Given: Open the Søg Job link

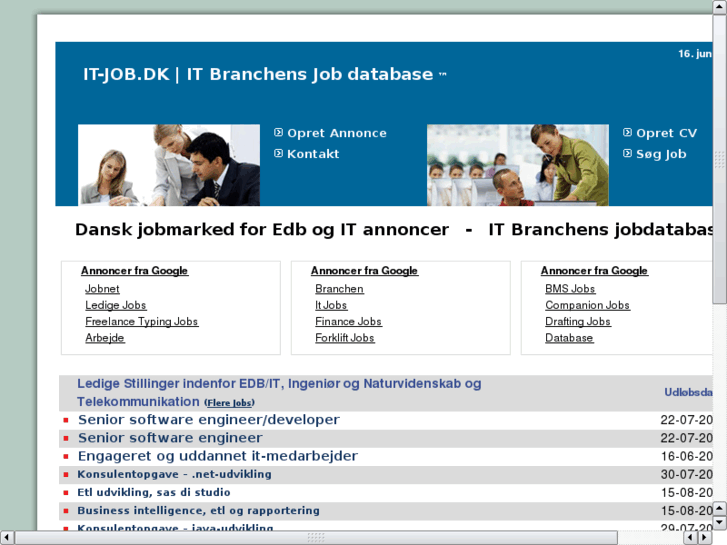Looking at the screenshot, I should click(661, 154).
